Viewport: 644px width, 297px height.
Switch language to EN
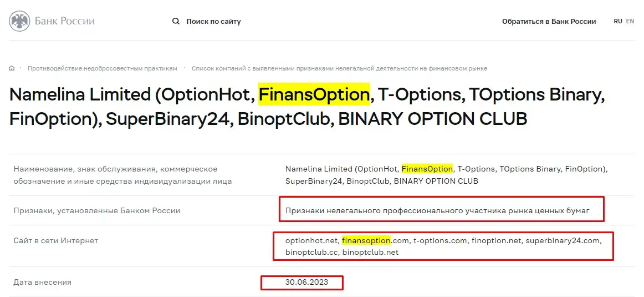pyautogui.click(x=630, y=21)
